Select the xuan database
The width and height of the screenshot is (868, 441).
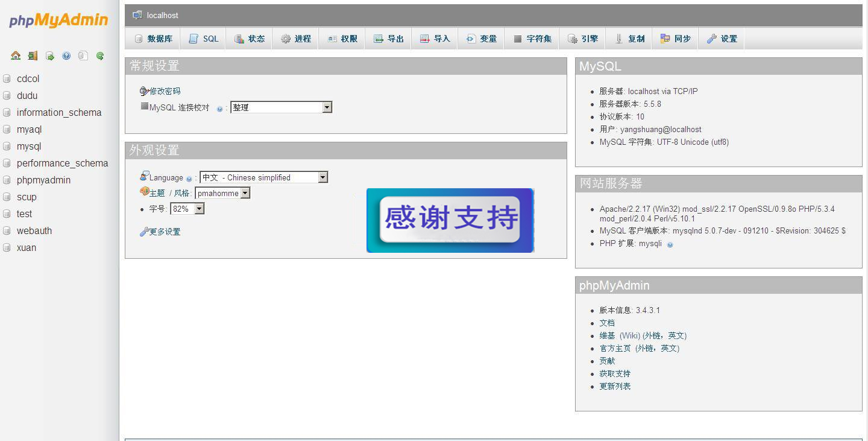coord(27,247)
